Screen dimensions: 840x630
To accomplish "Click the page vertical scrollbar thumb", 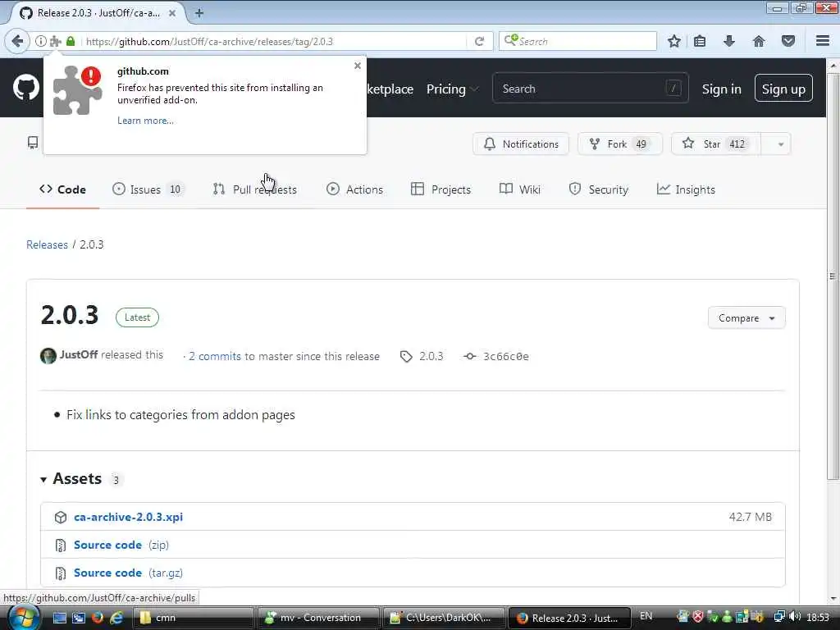I will 833,276.
